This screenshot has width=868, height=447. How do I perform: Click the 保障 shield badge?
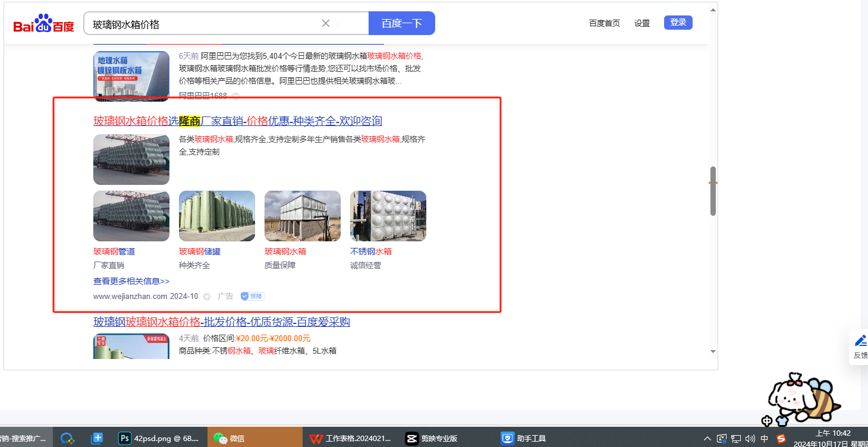pyautogui.click(x=253, y=296)
